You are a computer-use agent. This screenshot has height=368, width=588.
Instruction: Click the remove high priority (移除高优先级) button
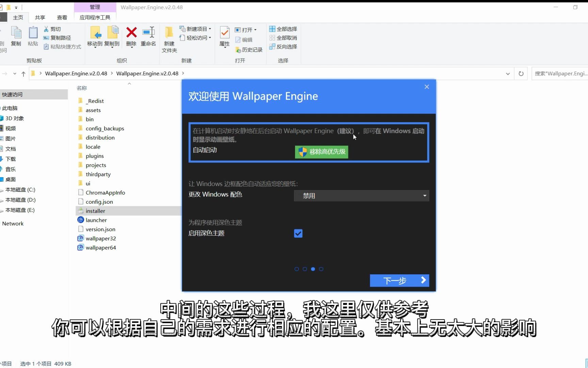click(x=322, y=152)
